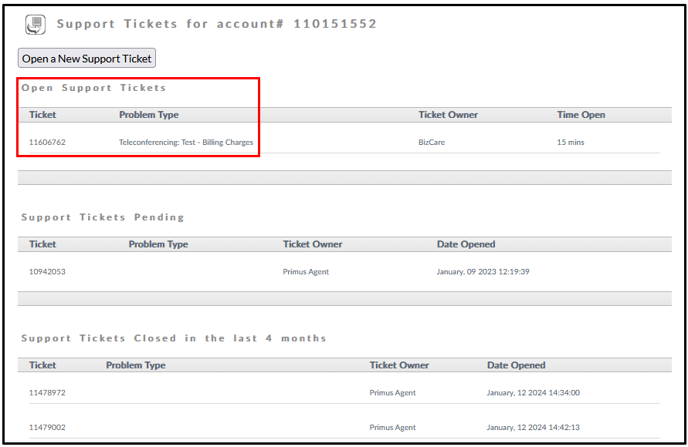Open closed ticket 11479002
The image size is (688, 447).
pos(47,427)
